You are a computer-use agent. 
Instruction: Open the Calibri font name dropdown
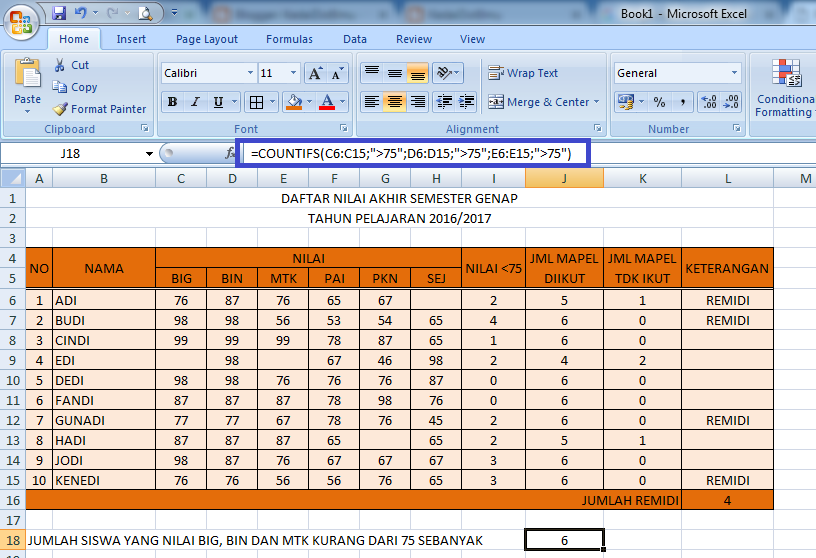[250, 73]
